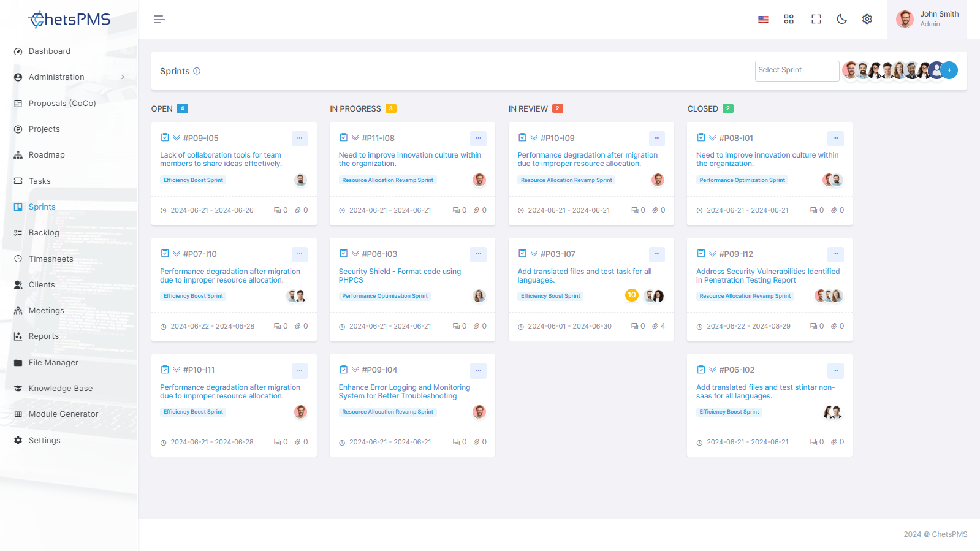Open options menu on card #P03-I07
The height and width of the screenshot is (551, 980).
click(x=657, y=254)
